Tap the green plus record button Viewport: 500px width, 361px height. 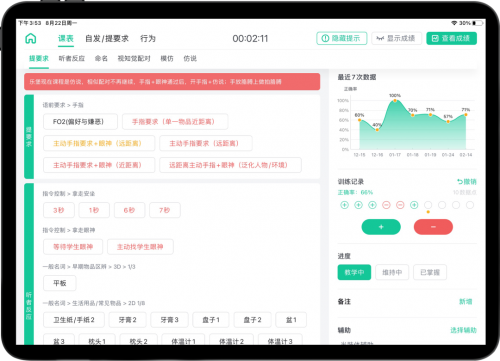click(x=381, y=227)
